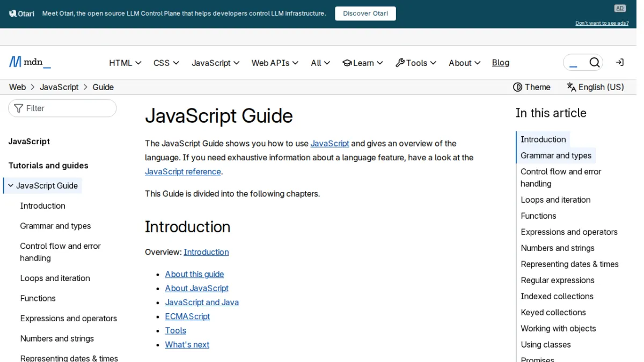Open the About this guide link
The height and width of the screenshot is (362, 644).
(x=194, y=274)
